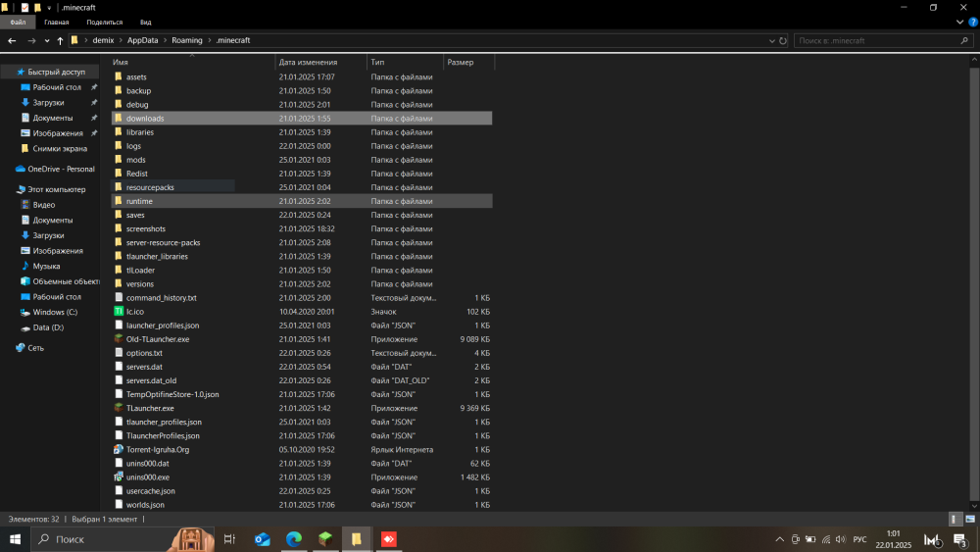Viewport: 980px width, 552px height.
Task: Switch to details view icon in status bar
Action: [x=954, y=519]
